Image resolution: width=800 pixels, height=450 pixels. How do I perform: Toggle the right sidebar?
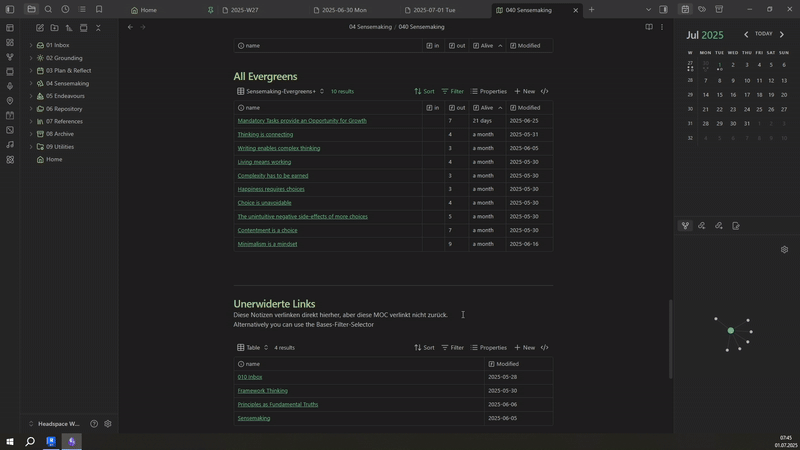click(663, 10)
